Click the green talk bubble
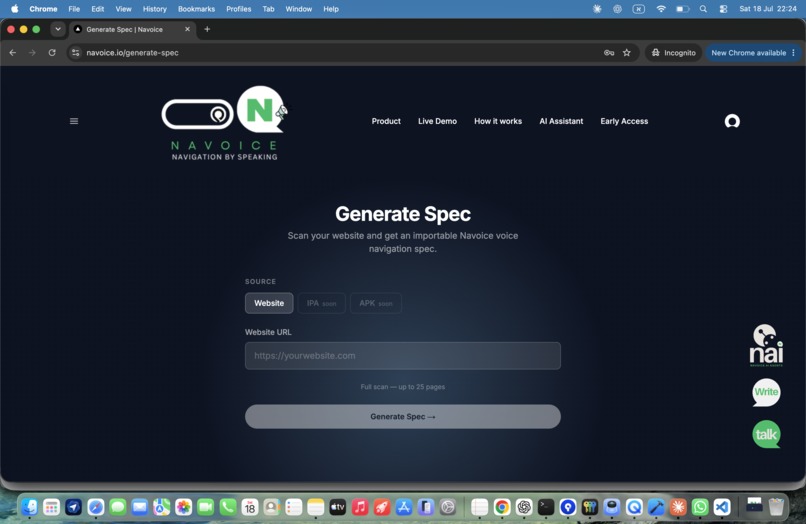Image resolution: width=806 pixels, height=524 pixels. [766, 435]
